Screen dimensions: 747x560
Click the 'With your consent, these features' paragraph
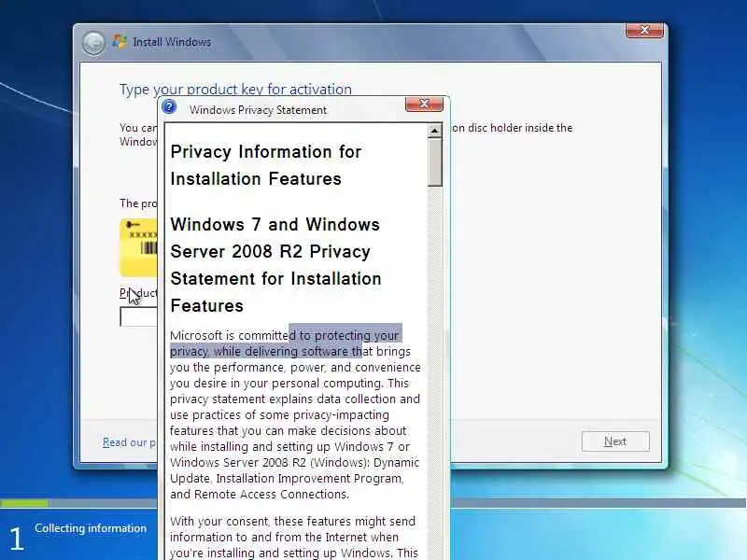click(293, 538)
